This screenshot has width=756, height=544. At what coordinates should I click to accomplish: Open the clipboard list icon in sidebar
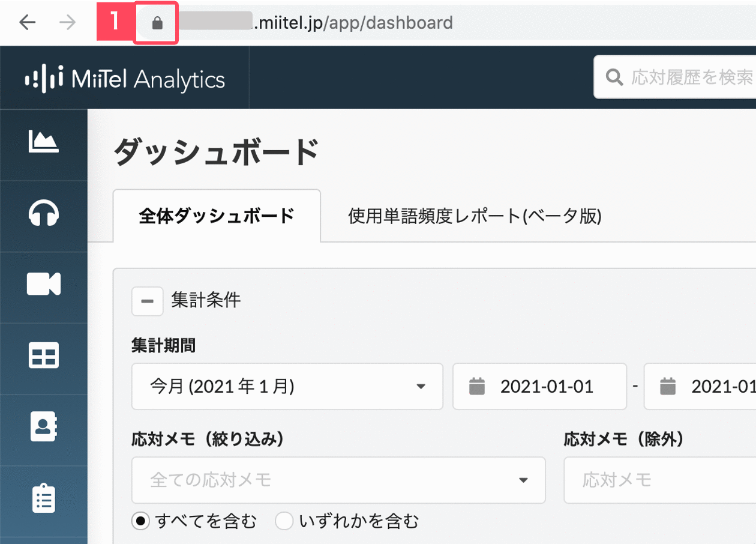click(44, 498)
